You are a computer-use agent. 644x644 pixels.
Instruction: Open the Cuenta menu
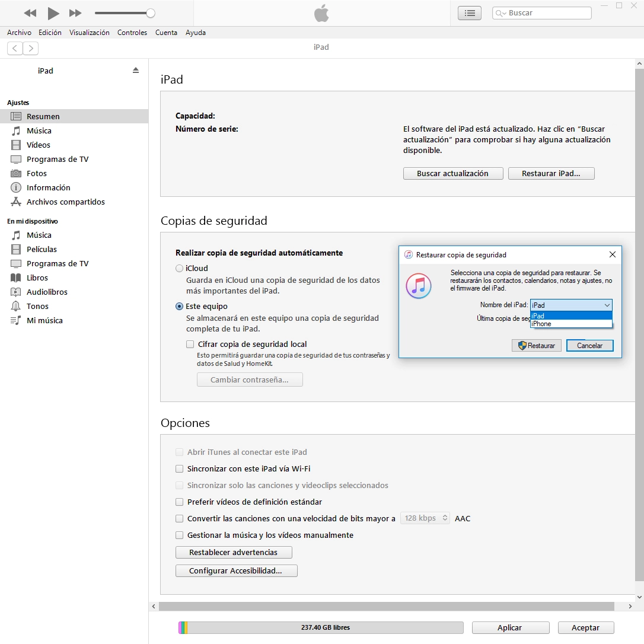pos(166,33)
